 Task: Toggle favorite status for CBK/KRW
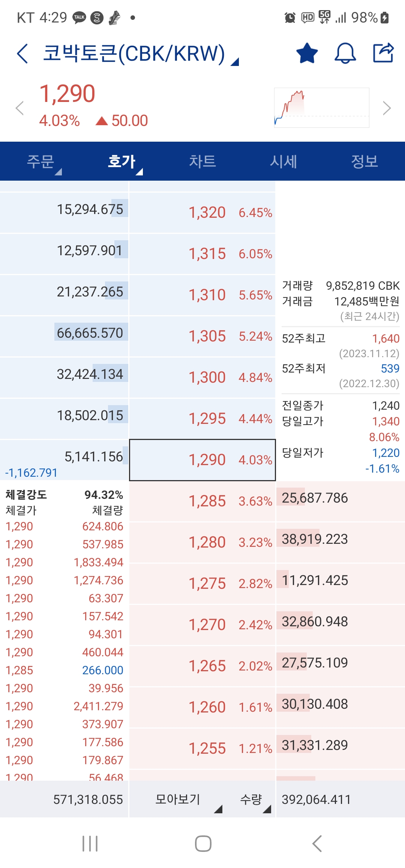pyautogui.click(x=306, y=53)
